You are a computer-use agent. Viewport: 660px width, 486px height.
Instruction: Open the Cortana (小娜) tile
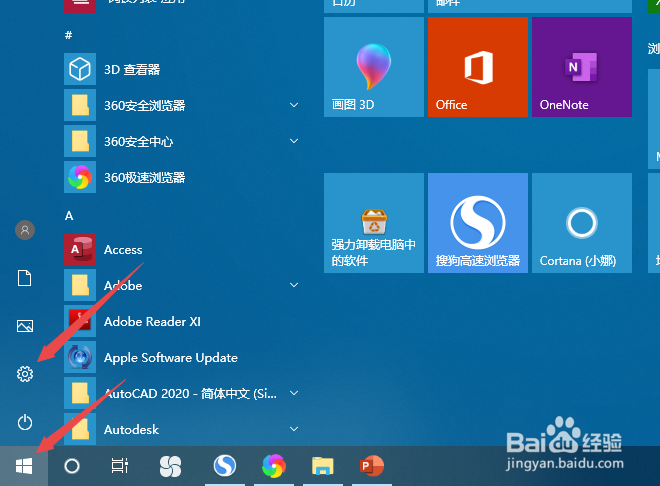(582, 223)
